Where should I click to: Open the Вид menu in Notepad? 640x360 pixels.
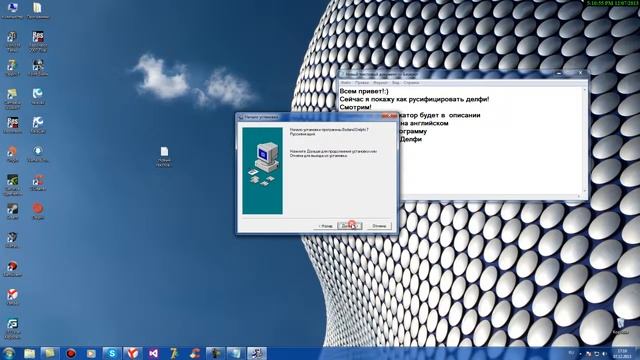(396, 83)
